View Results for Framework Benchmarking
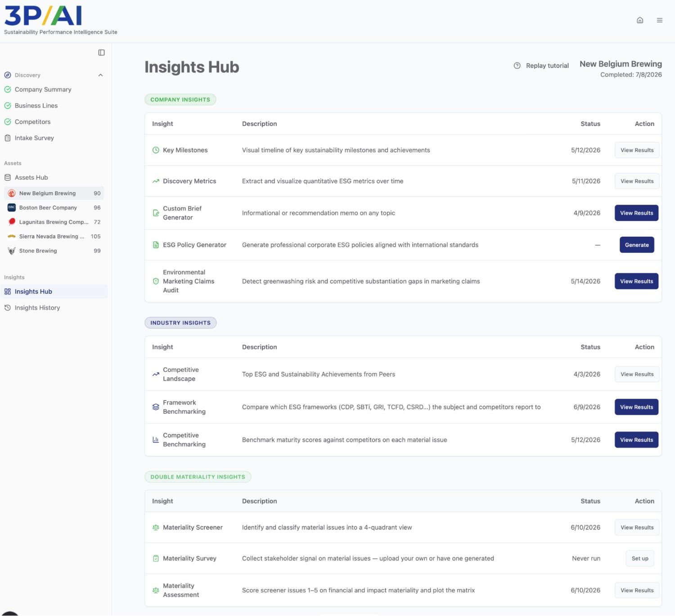Image resolution: width=675 pixels, height=616 pixels. (636, 407)
